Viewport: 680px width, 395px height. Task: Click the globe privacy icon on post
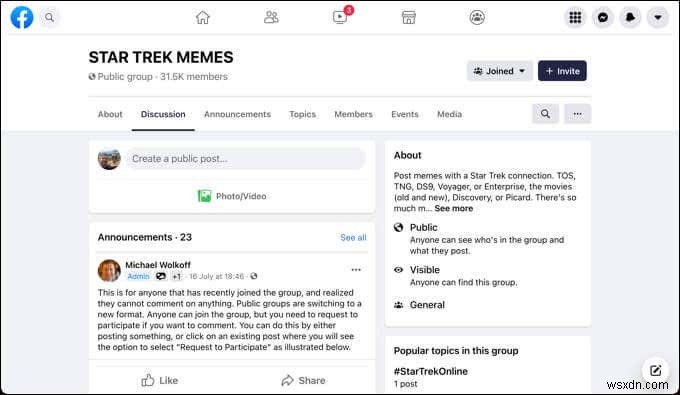point(254,276)
